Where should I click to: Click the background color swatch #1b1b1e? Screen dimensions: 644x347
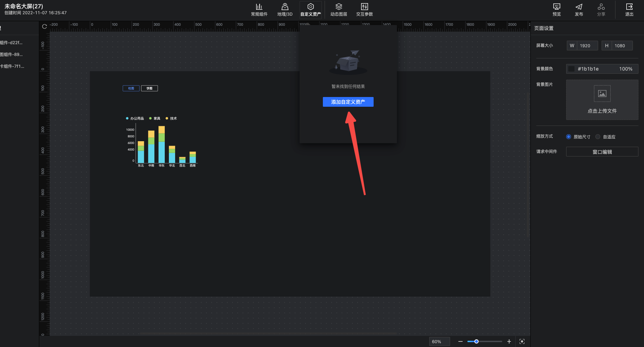571,69
